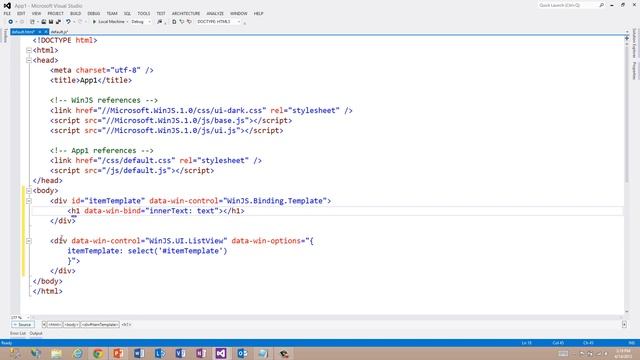The height and width of the screenshot is (360, 640).
Task: Switch to the default.js editor tab
Action: point(59,32)
